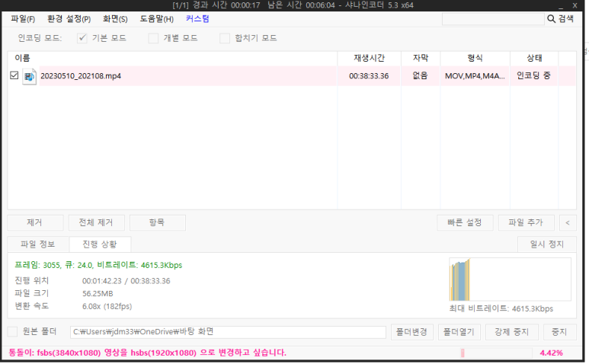589x364 pixels.
Task: Click the 강제 중지 button
Action: 512,332
